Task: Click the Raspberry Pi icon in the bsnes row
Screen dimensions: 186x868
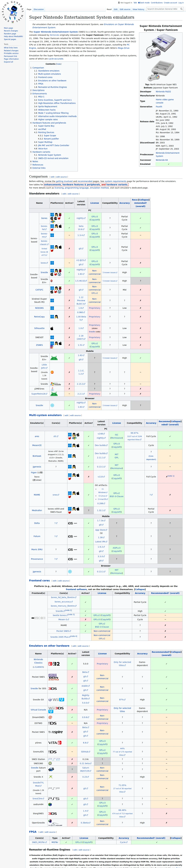Action: [x=60, y=215]
